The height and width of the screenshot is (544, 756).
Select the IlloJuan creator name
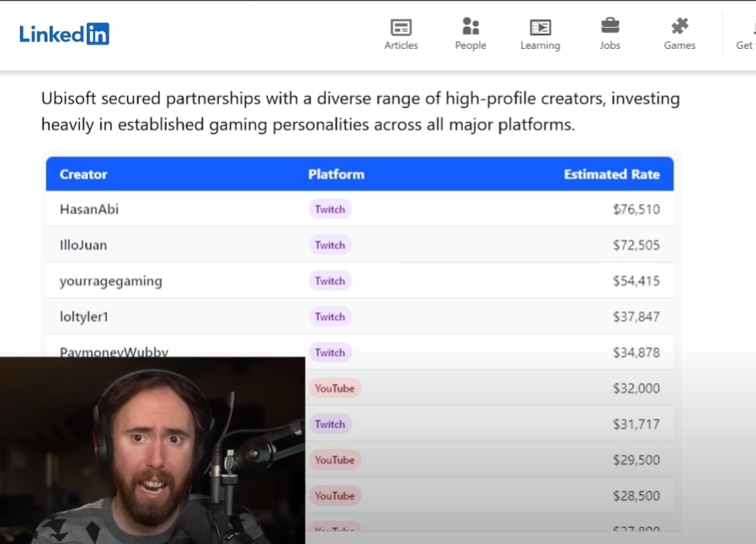pos(83,245)
